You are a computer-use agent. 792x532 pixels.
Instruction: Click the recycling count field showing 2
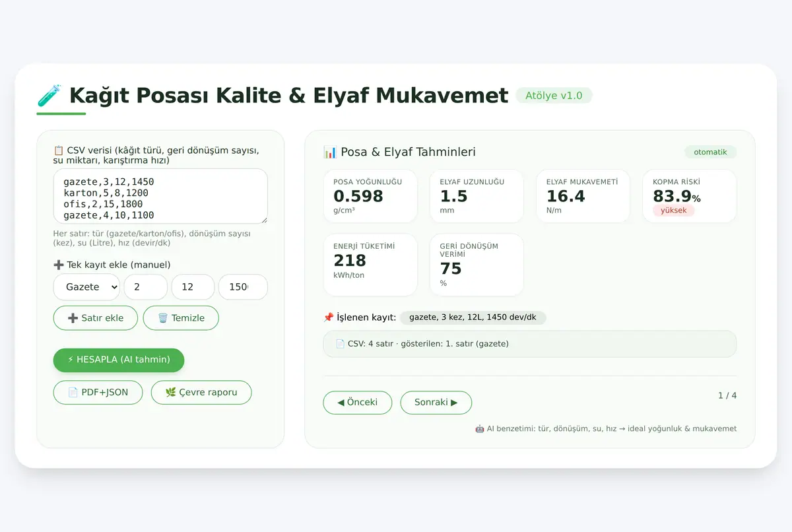(x=146, y=287)
